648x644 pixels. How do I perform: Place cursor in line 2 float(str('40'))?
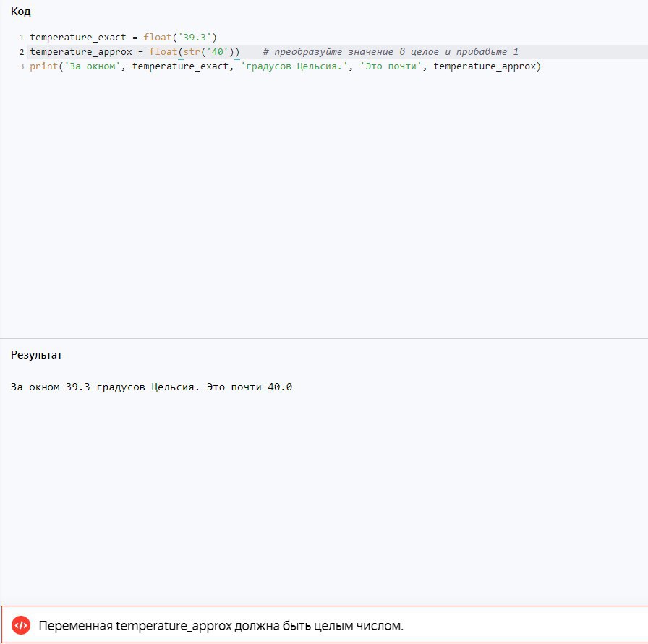click(195, 51)
